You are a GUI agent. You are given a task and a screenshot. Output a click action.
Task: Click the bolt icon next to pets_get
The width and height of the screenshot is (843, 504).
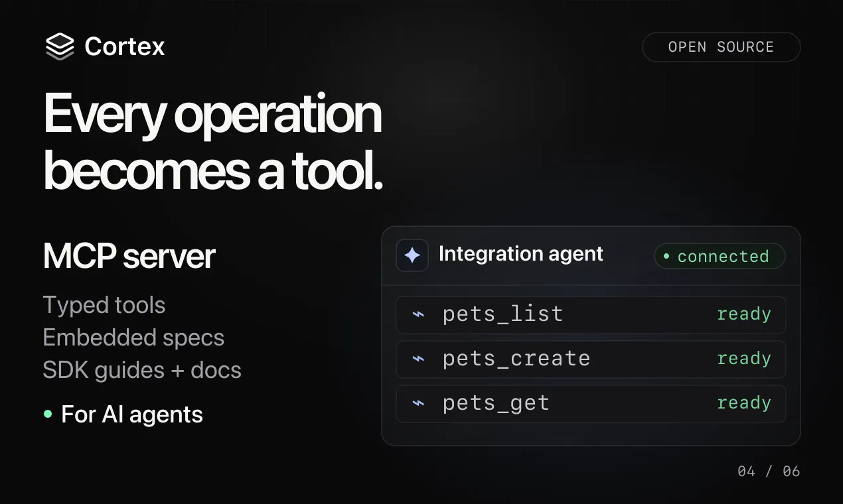(418, 403)
